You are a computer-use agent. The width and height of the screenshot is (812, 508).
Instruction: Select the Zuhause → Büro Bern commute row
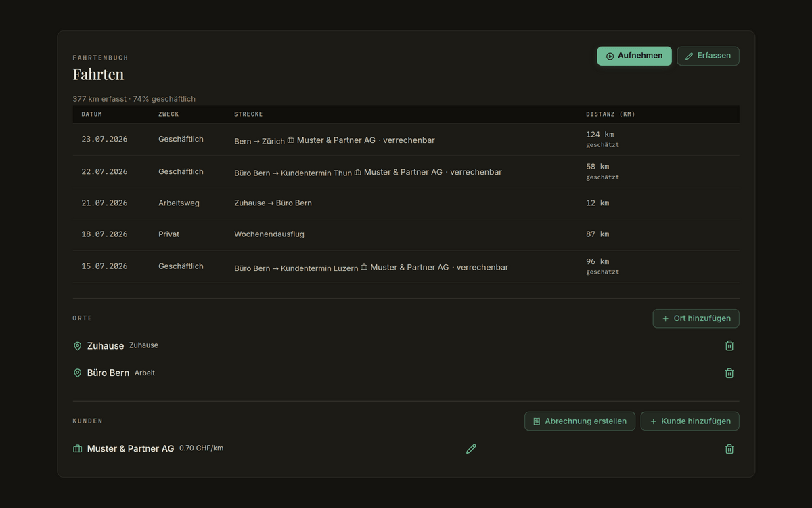pyautogui.click(x=406, y=203)
